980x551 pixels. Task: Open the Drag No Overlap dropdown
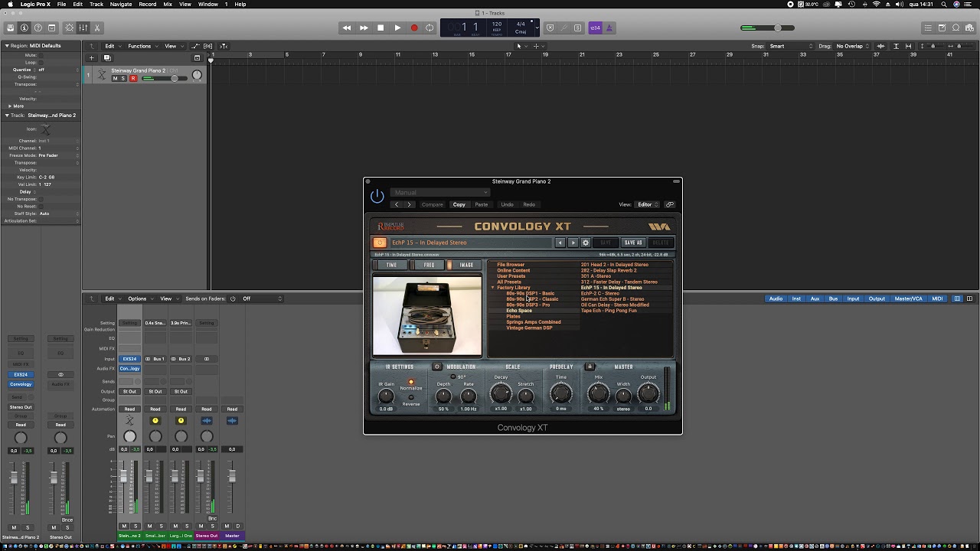(x=852, y=46)
